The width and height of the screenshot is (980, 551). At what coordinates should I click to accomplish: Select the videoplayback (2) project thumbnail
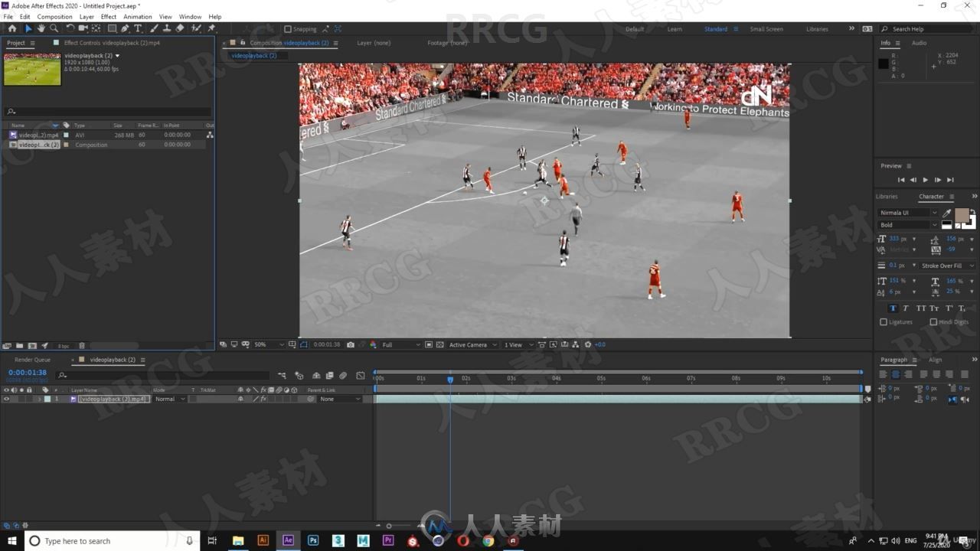pyautogui.click(x=32, y=69)
